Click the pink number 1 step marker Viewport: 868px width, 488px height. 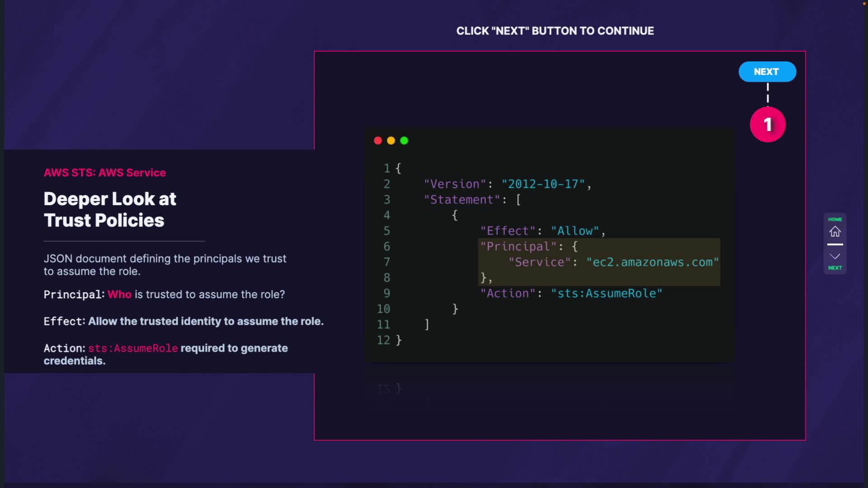point(768,125)
